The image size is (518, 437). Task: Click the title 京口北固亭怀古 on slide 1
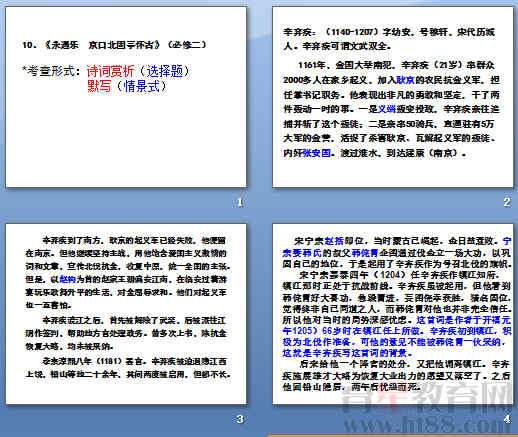pos(120,45)
